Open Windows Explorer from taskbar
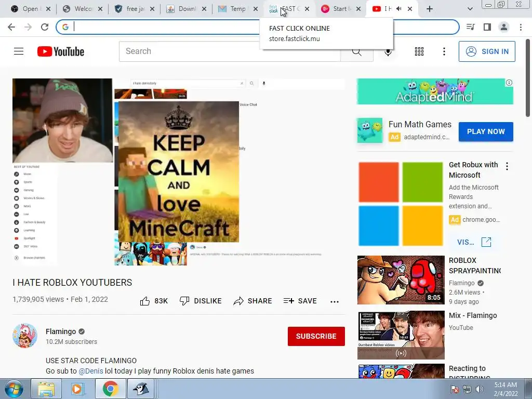 click(46, 389)
